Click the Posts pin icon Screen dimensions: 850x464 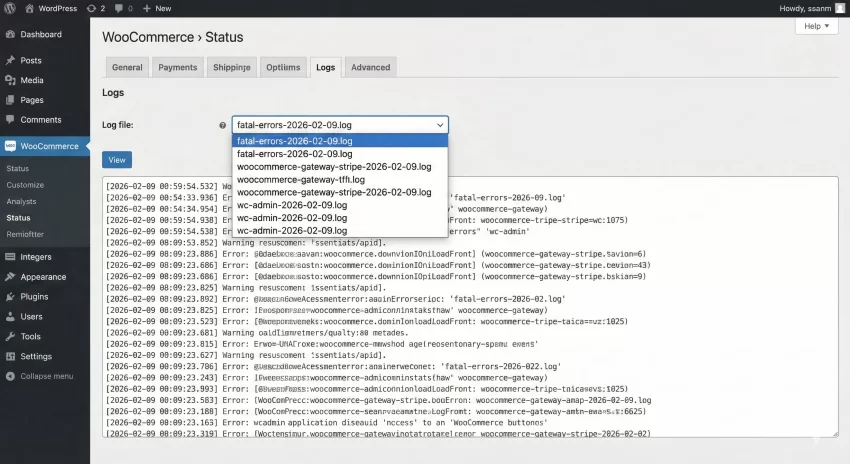click(10, 60)
